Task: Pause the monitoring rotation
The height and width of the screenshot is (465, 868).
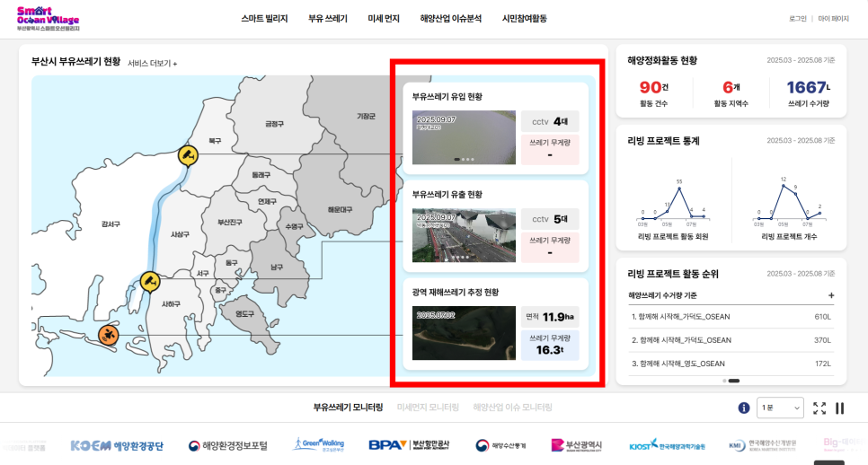Action: [840, 408]
